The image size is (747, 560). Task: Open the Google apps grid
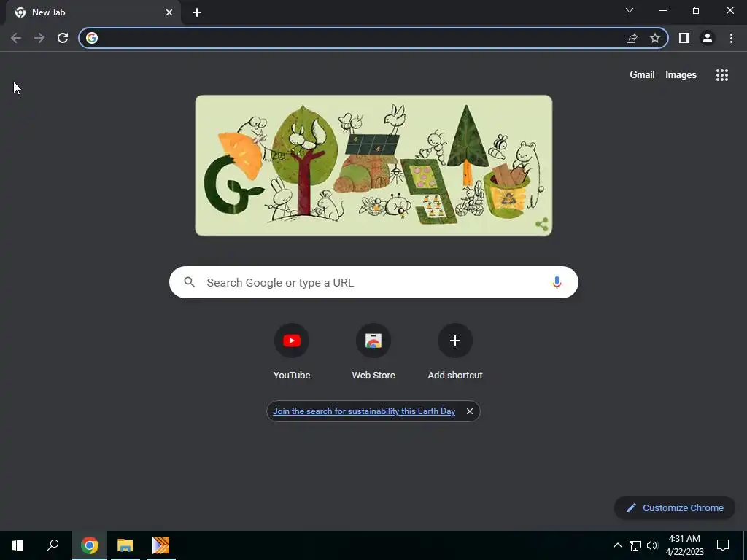coord(721,75)
